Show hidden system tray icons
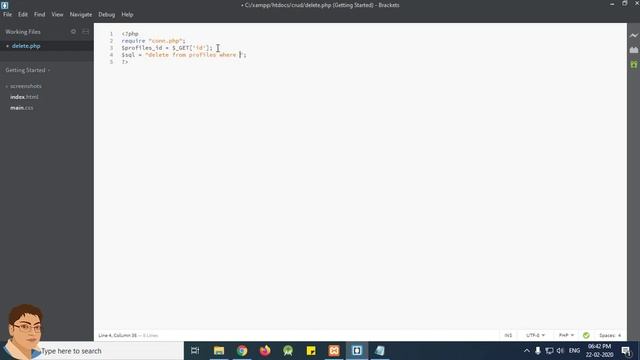The height and width of the screenshot is (360, 640). click(527, 351)
